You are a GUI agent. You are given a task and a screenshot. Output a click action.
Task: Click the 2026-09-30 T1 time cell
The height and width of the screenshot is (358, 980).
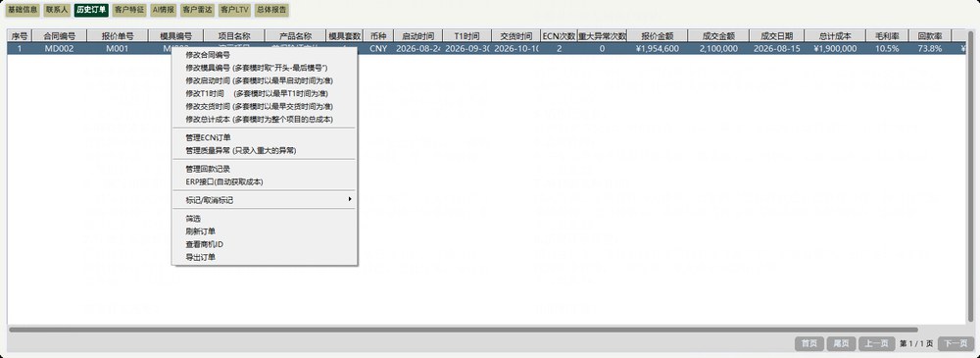[466, 48]
